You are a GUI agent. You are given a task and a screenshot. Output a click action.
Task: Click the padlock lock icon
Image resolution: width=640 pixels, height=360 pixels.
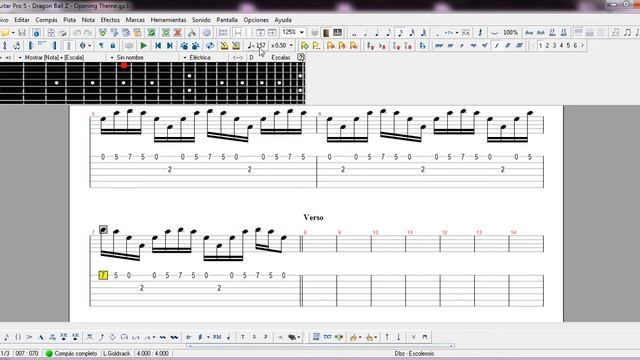coord(113,46)
